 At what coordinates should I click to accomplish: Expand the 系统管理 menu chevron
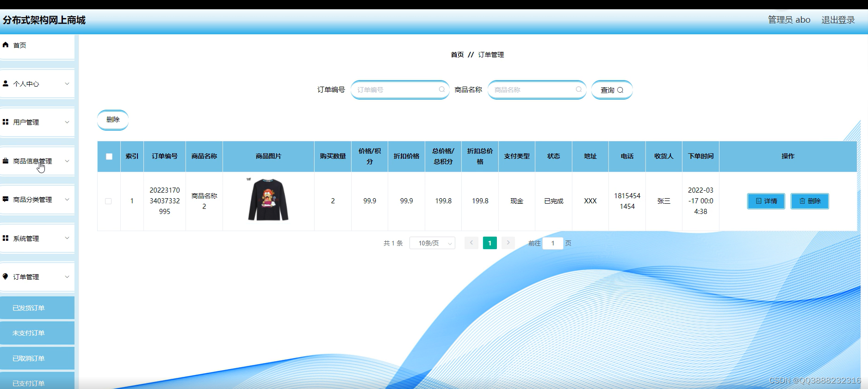pos(67,238)
